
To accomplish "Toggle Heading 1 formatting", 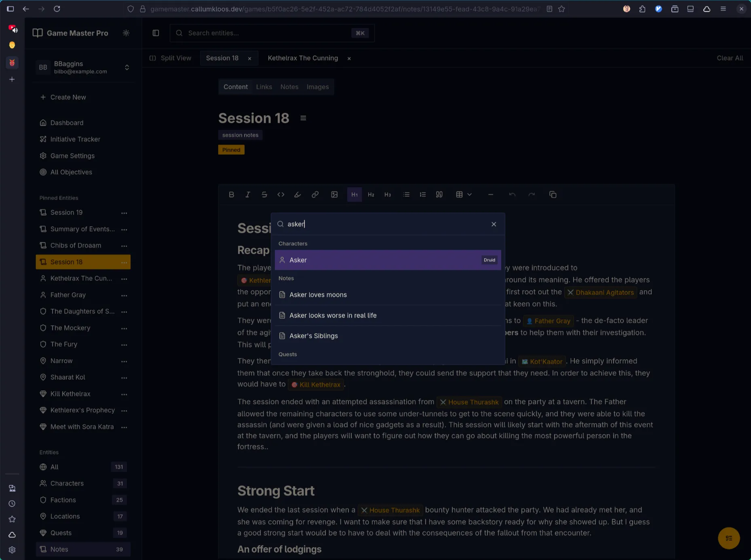I will click(x=354, y=195).
